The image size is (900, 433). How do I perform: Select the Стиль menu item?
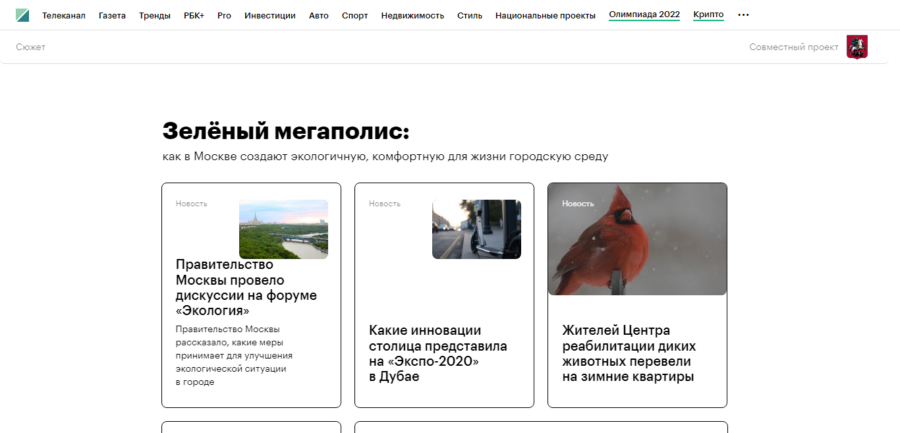470,16
